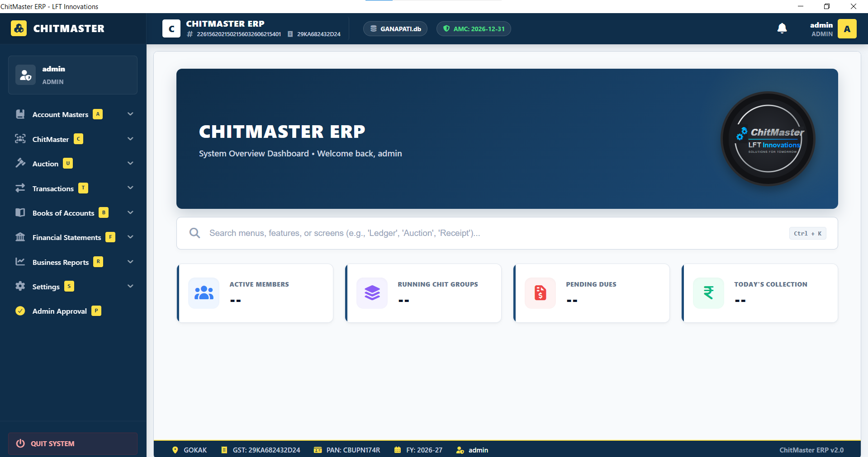Click the ChitMaster LFT Innovations round logo

[x=768, y=139]
